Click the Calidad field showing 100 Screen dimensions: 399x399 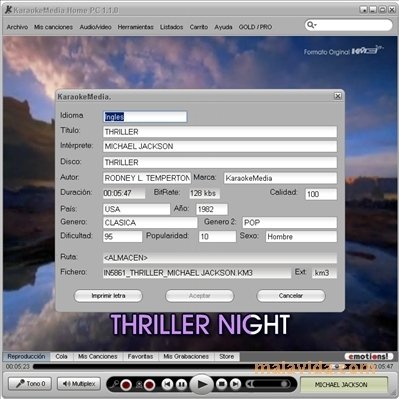321,194
